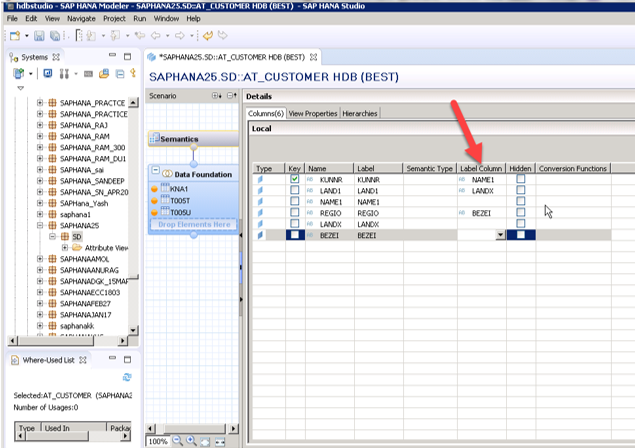Uncheck the Key checkbox for KUNNR
The image size is (635, 448).
click(x=295, y=179)
